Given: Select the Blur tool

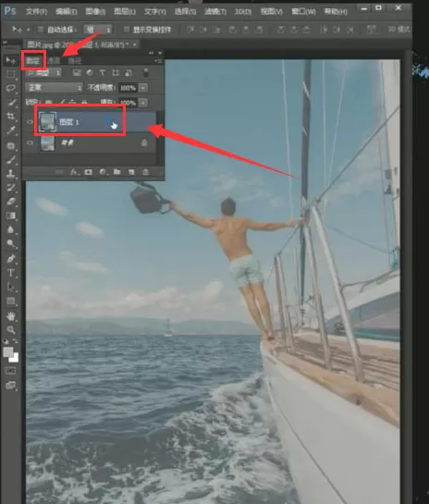Looking at the screenshot, I should click(x=11, y=229).
